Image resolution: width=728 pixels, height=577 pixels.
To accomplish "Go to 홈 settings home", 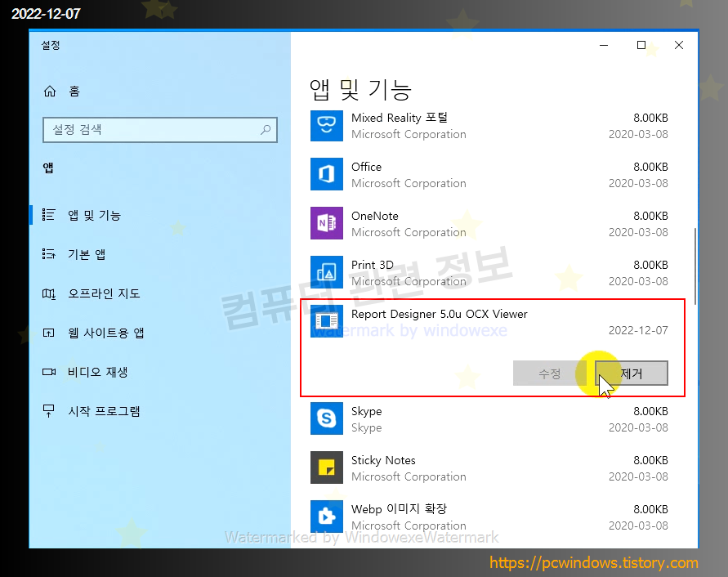I will click(160, 91).
